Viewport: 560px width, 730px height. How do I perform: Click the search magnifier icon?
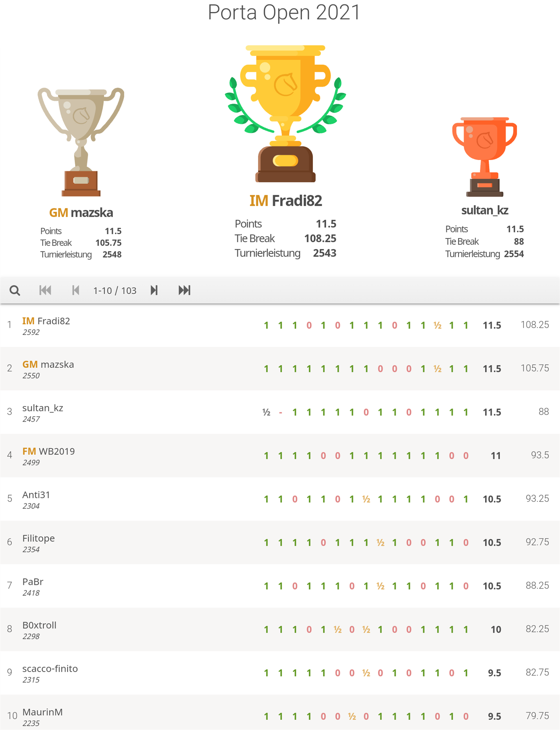click(x=15, y=290)
